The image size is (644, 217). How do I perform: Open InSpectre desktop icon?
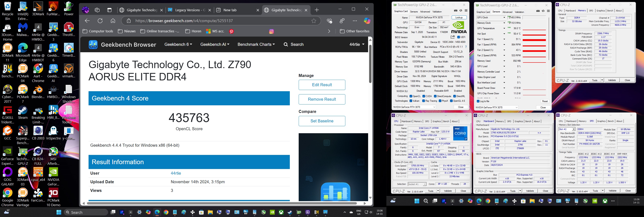coord(53,133)
